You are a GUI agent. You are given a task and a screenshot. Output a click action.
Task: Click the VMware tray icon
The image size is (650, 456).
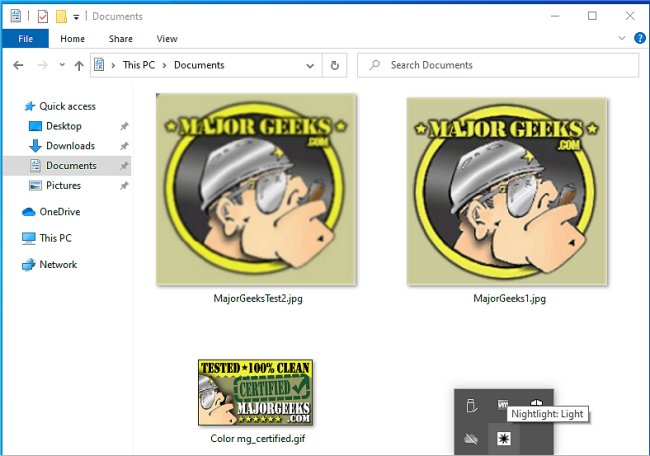[504, 405]
